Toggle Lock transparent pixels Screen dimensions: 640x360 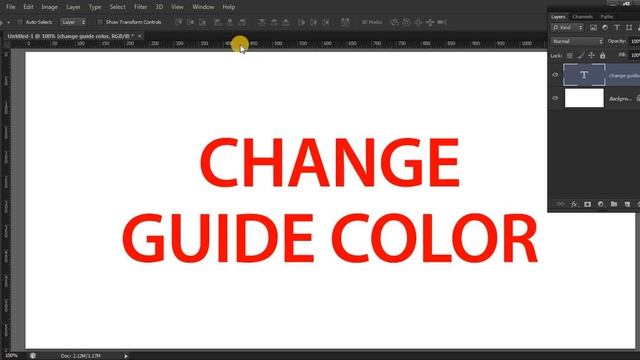(570, 55)
